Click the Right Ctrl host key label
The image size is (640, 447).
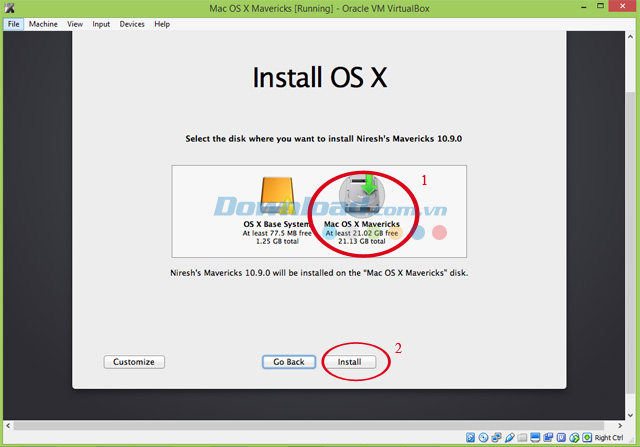coord(609,438)
